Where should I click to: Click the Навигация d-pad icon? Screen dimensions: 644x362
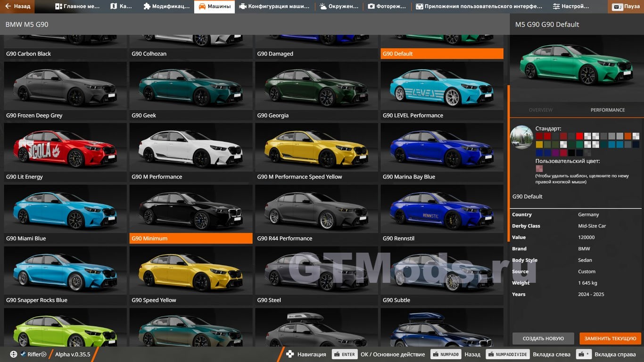click(x=290, y=354)
